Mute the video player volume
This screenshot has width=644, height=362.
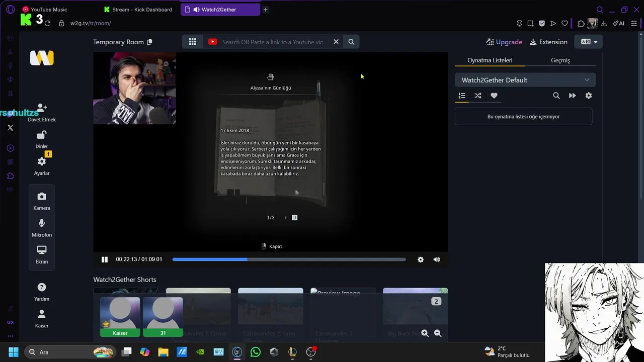point(437,259)
